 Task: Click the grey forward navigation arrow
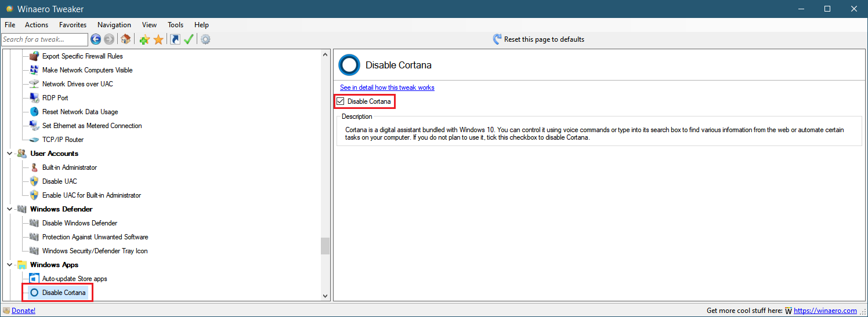point(108,39)
